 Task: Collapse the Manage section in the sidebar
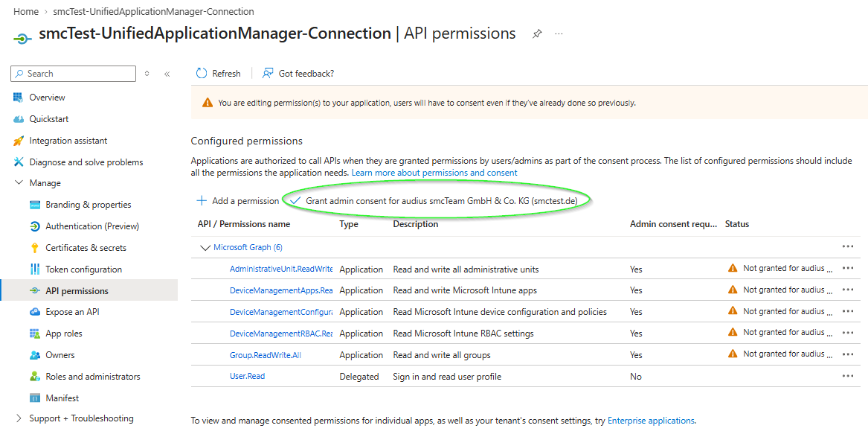click(19, 183)
